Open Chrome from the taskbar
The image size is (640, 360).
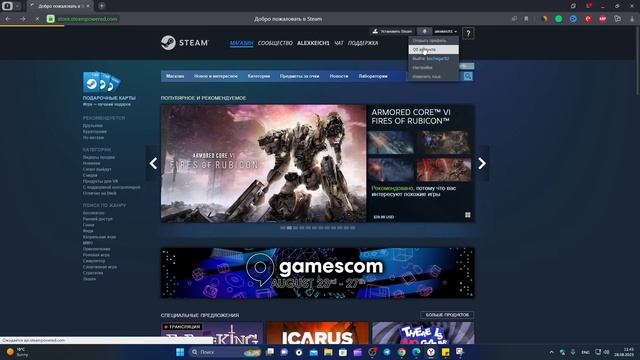402,352
